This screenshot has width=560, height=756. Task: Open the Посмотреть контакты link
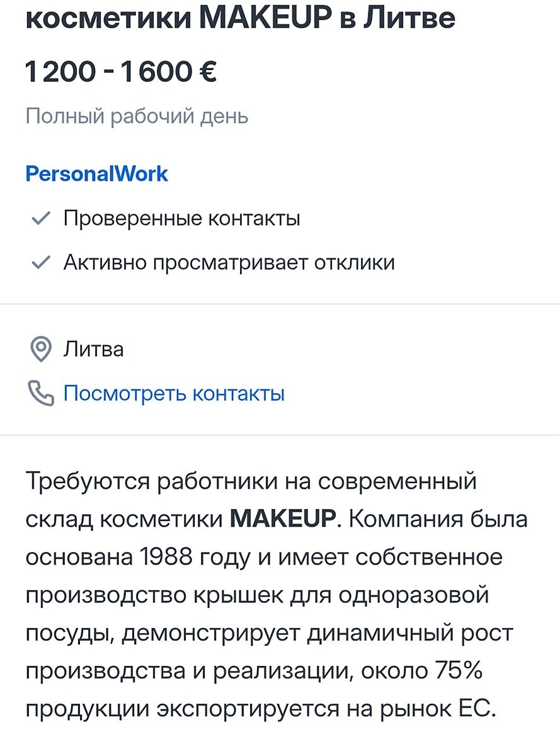pyautogui.click(x=174, y=394)
